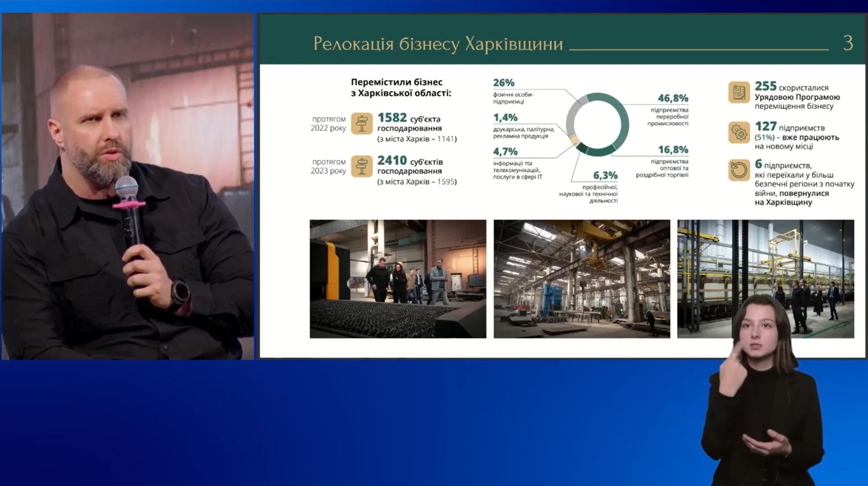
Task: Click the slide number 3
Action: pos(848,43)
